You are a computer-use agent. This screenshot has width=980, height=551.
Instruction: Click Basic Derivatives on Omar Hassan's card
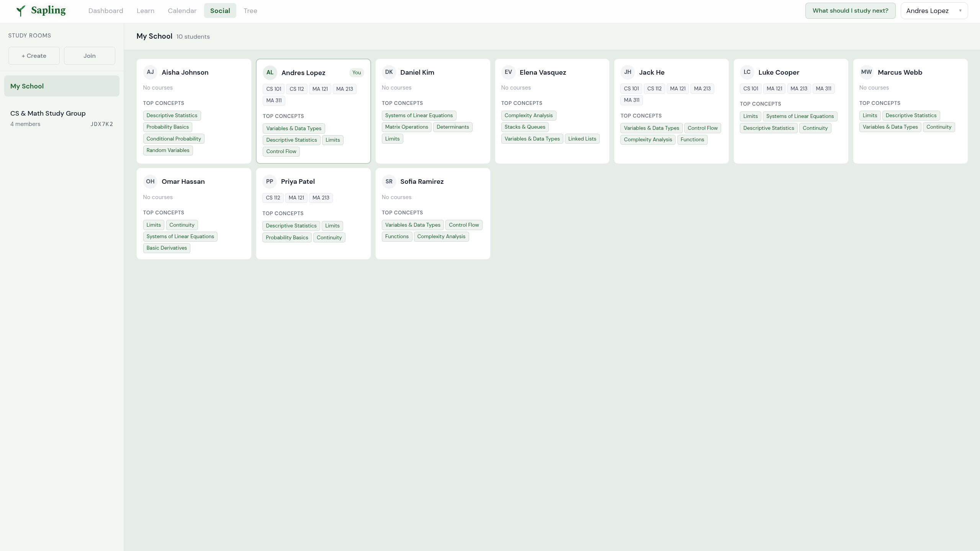coord(167,248)
